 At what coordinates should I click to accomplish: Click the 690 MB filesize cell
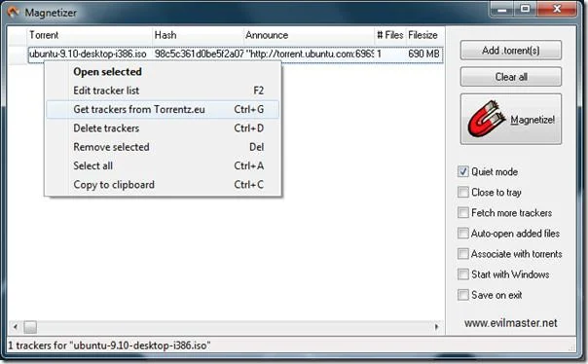point(423,54)
